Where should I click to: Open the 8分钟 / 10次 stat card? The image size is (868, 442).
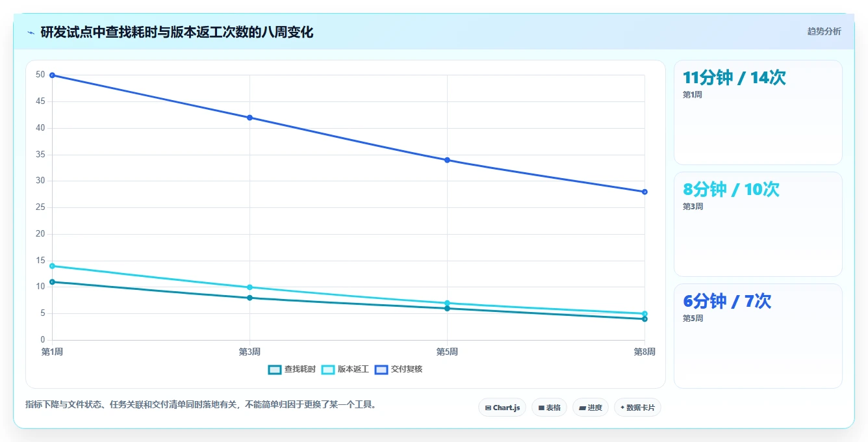[758, 224]
